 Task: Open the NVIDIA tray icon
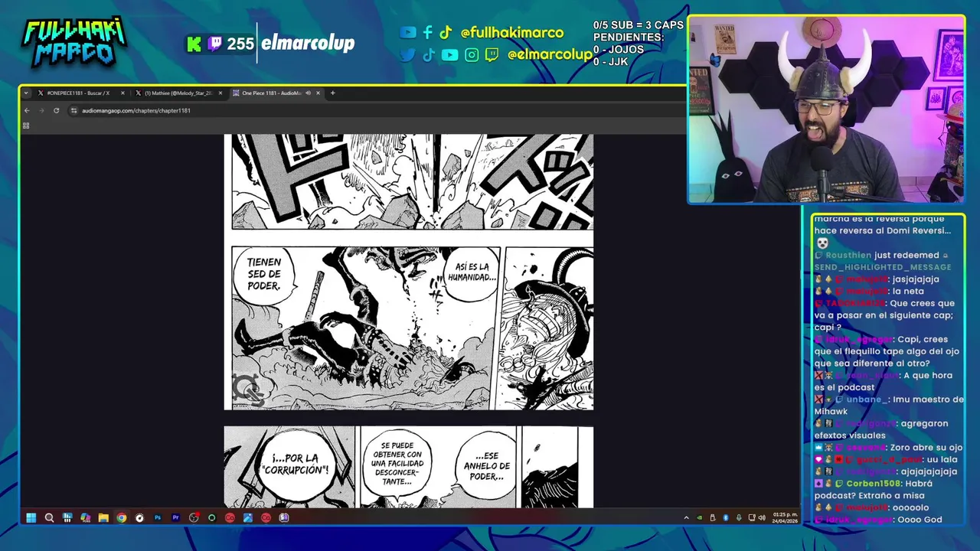[x=700, y=518]
